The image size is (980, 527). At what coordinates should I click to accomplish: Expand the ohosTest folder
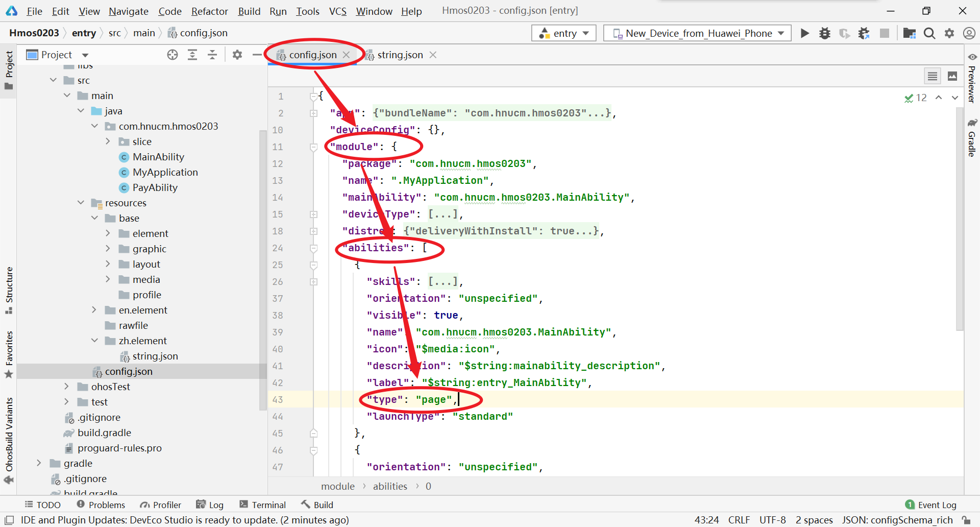67,387
